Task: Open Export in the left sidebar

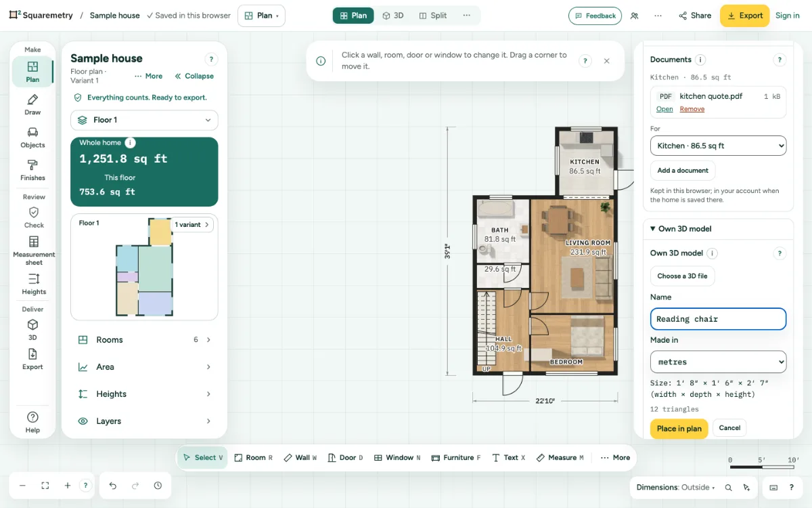Action: pyautogui.click(x=32, y=360)
